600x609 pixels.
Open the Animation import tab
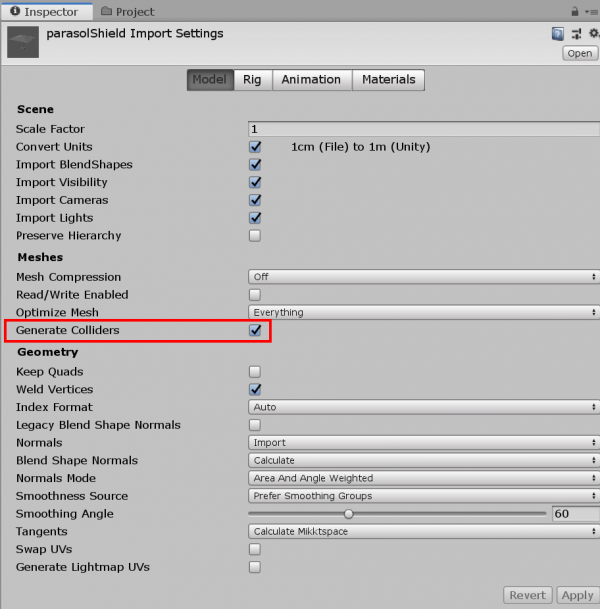click(x=311, y=80)
